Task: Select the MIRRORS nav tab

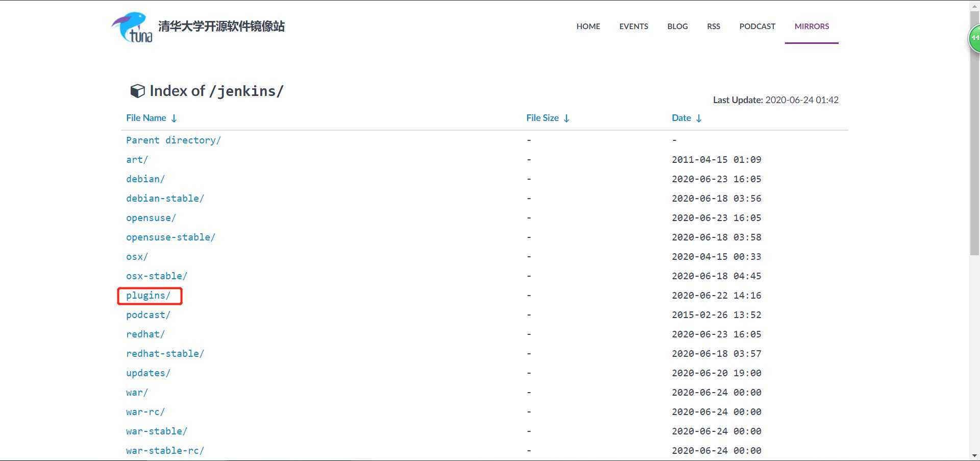Action: (x=812, y=27)
